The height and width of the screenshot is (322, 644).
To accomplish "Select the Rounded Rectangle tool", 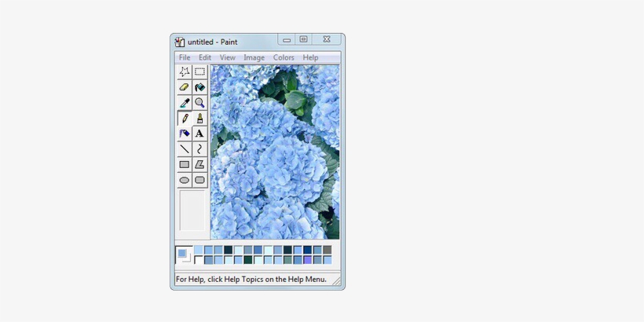I will pyautogui.click(x=199, y=180).
